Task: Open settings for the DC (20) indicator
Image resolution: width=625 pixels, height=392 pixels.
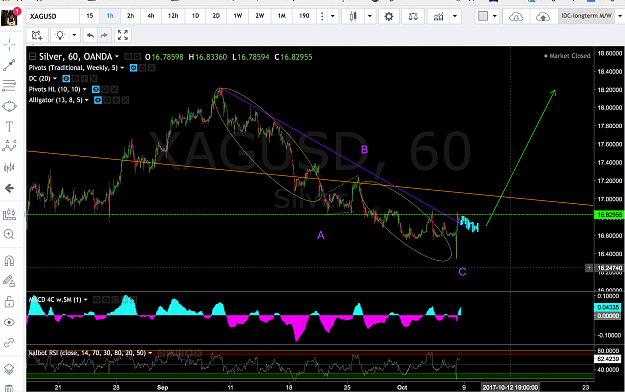Action: [75, 79]
